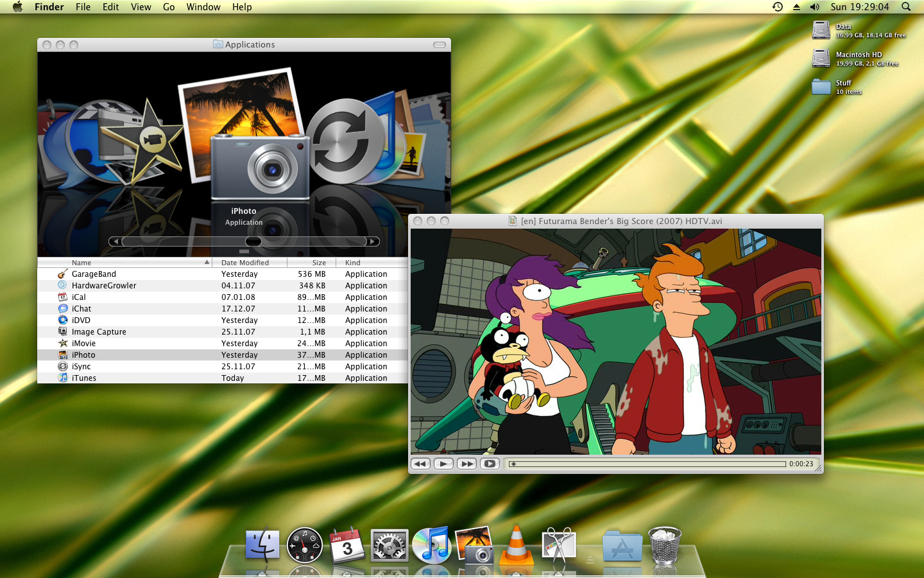Click the iTunes icon in file list
The width and height of the screenshot is (924, 578).
[62, 378]
